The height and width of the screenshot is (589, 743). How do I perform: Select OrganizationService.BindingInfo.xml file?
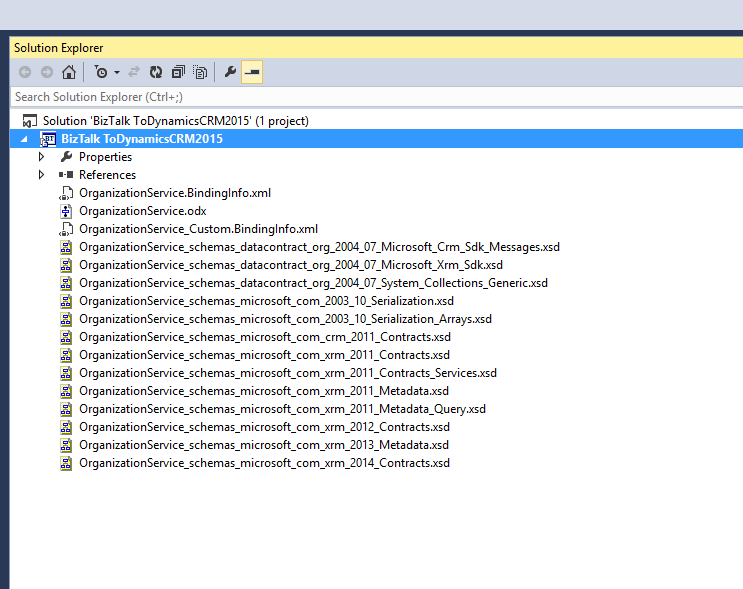175,193
